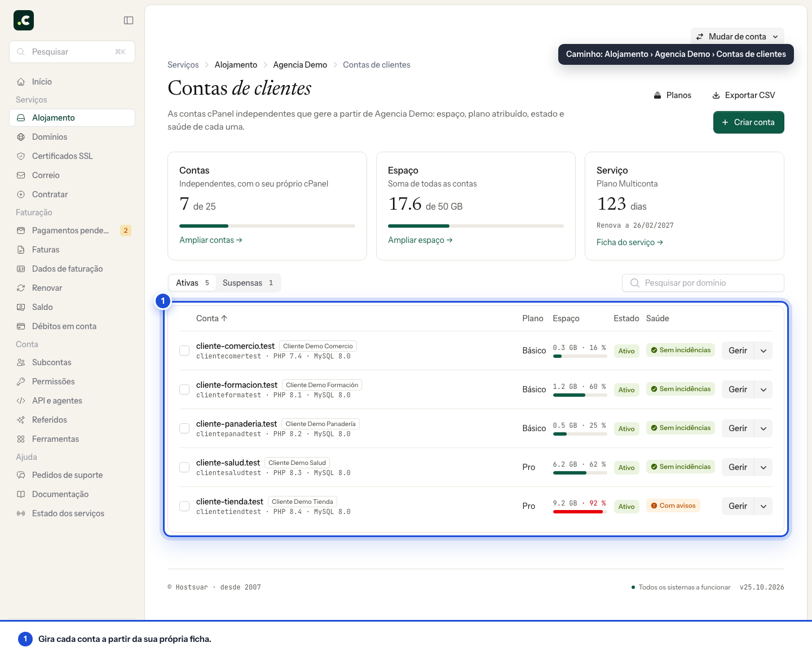Open the Saldo wallet icon

[21, 307]
